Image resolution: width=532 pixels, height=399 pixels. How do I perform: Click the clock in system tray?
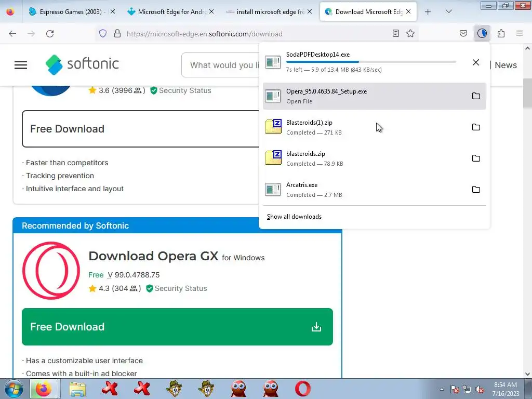[x=506, y=389]
